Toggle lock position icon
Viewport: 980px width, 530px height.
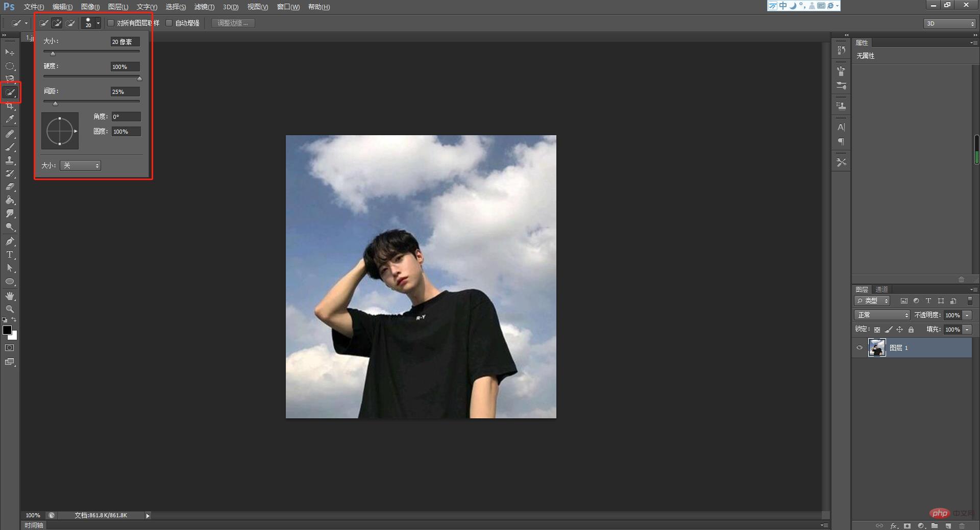(x=900, y=330)
